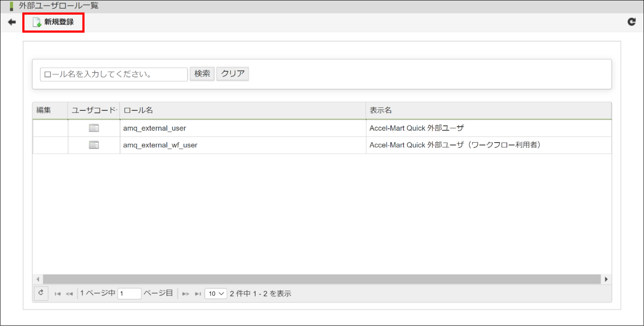The image size is (644, 326).
Task: Click the page number input box
Action: (129, 293)
